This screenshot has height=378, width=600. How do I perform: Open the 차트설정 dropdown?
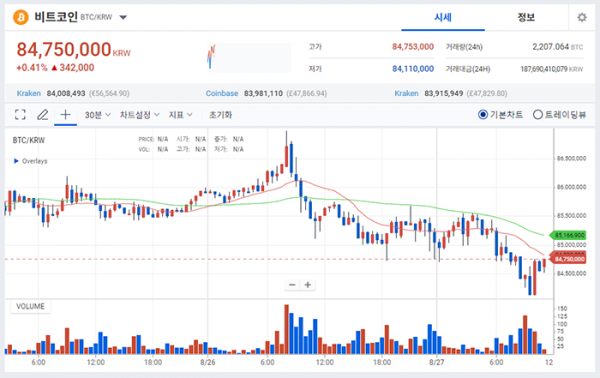[139, 115]
